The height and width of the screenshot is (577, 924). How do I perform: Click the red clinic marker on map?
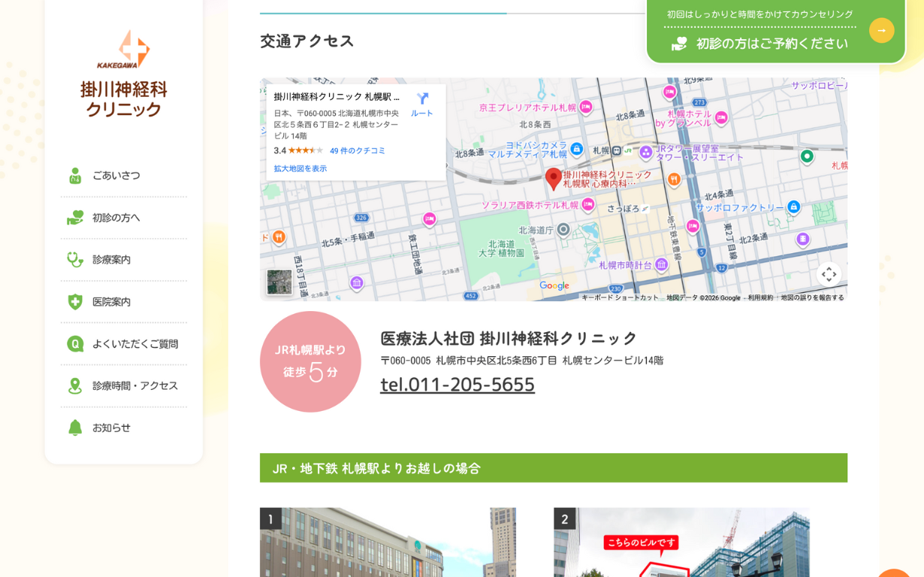(x=553, y=179)
